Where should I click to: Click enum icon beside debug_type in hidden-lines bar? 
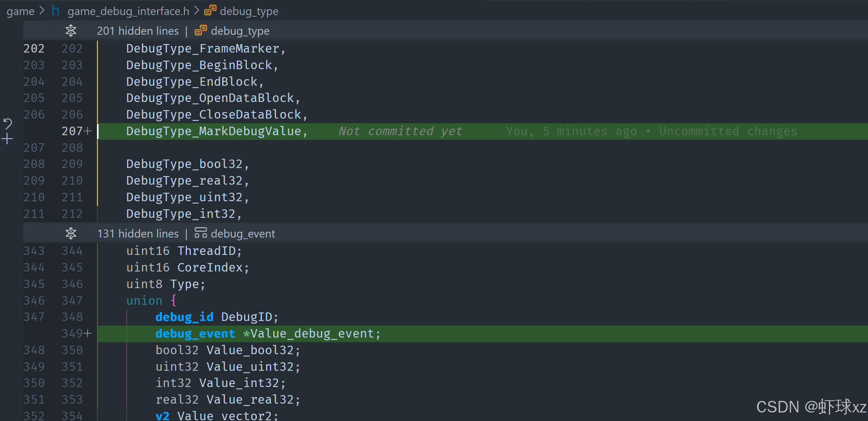(x=200, y=31)
